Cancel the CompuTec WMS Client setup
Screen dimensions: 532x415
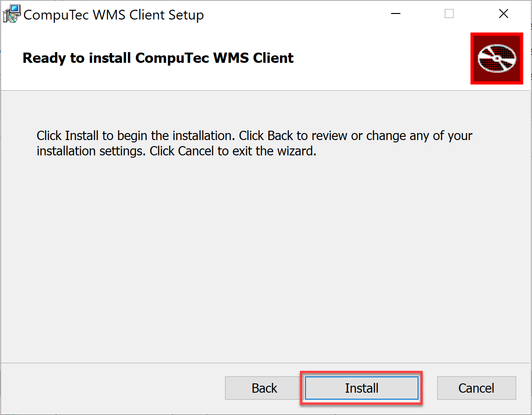pyautogui.click(x=476, y=388)
